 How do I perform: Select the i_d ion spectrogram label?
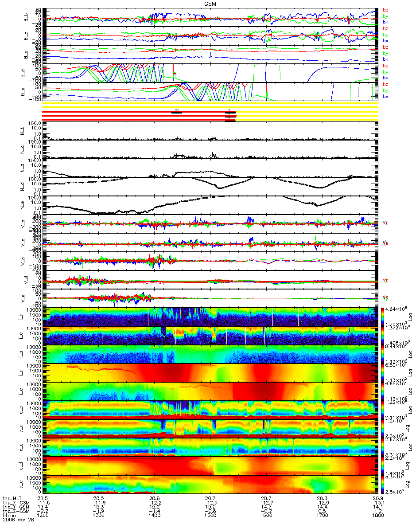click(x=20, y=372)
